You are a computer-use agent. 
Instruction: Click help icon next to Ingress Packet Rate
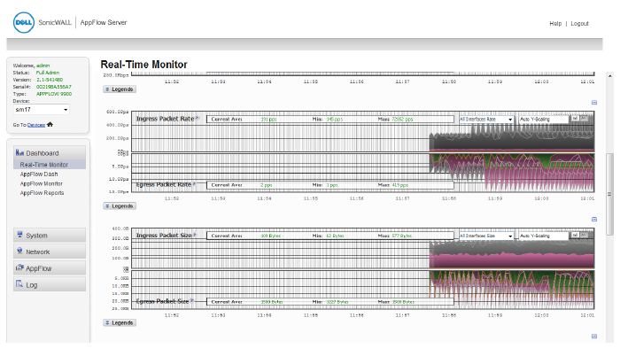pyautogui.click(x=198, y=118)
